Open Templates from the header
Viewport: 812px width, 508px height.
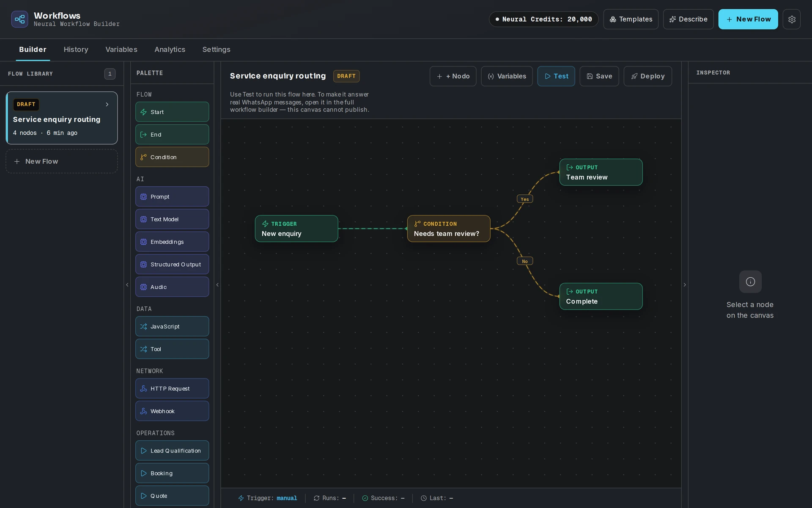tap(631, 19)
